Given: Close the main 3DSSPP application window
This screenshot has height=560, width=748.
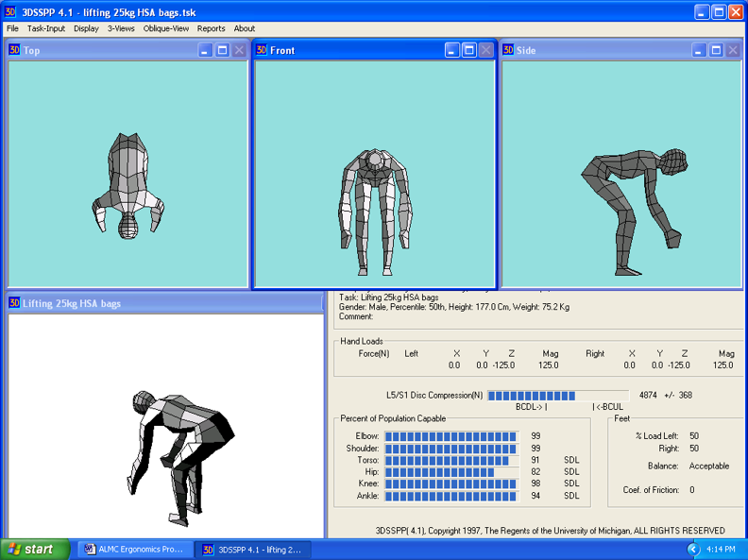Looking at the screenshot, I should pos(736,12).
